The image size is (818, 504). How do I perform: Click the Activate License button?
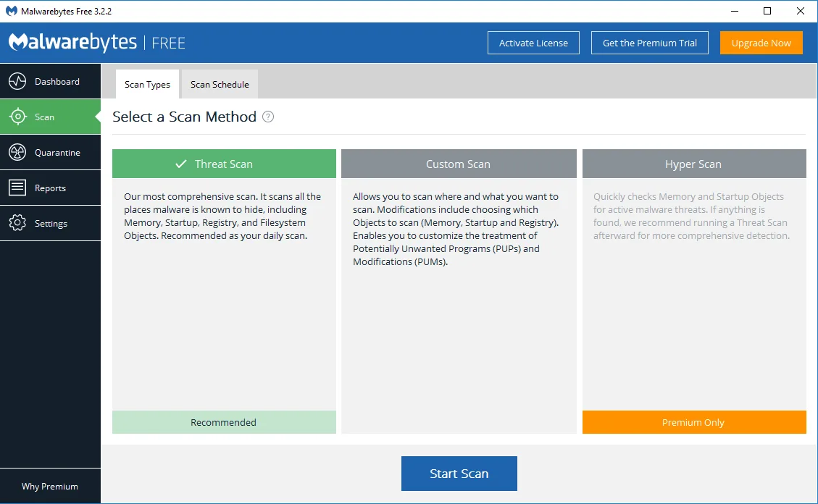tap(533, 43)
